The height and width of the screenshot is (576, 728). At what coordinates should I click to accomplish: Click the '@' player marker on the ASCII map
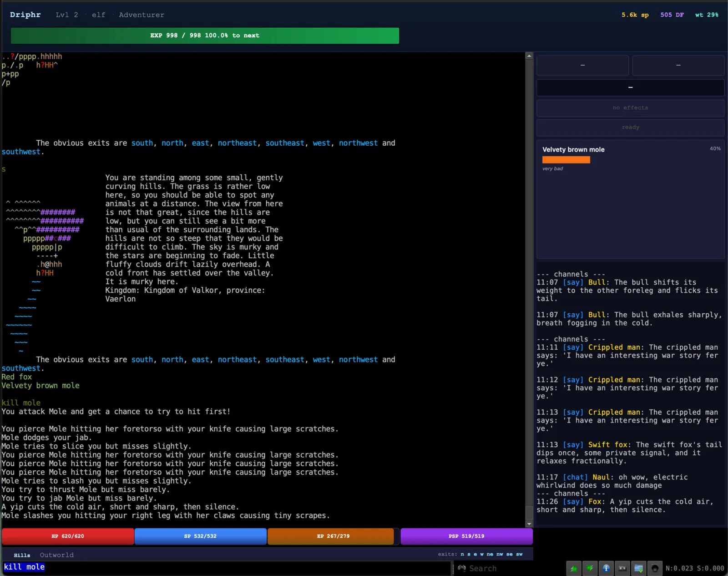coord(47,265)
